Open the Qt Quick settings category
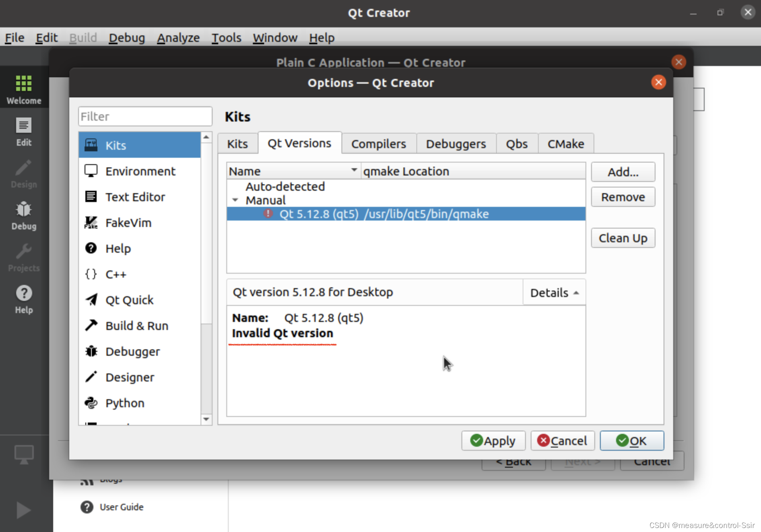 tap(129, 300)
